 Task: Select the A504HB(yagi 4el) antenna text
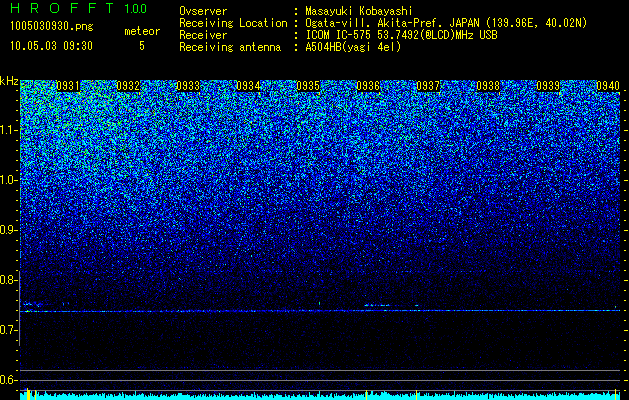(353, 47)
